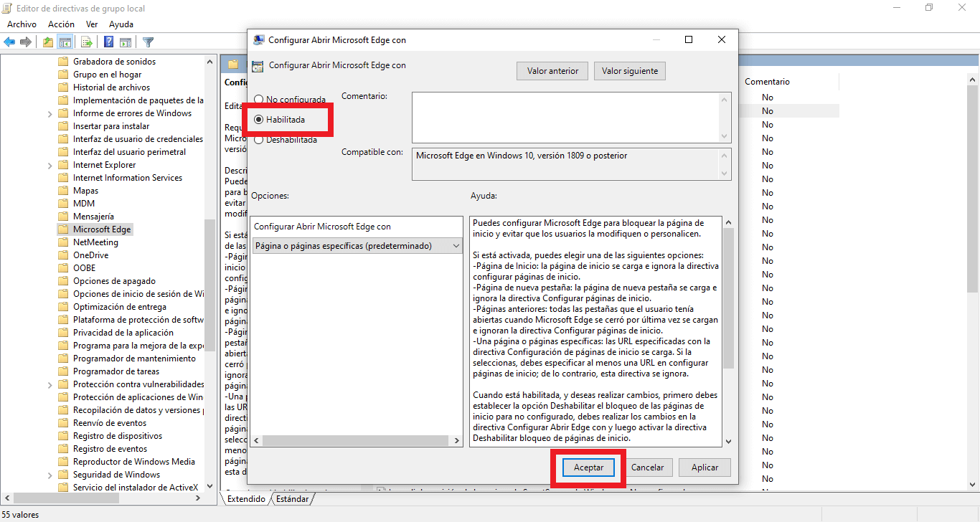The height and width of the screenshot is (522, 980).
Task: Open the Ver menu
Action: [92, 24]
